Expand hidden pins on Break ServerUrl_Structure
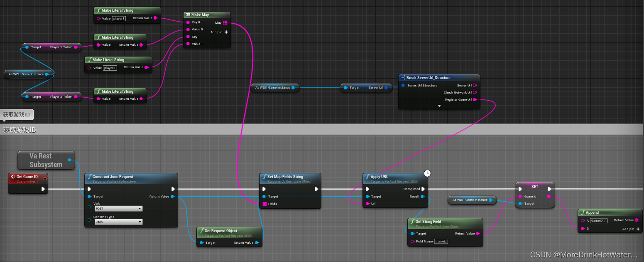This screenshot has height=262, width=644. 439,106
